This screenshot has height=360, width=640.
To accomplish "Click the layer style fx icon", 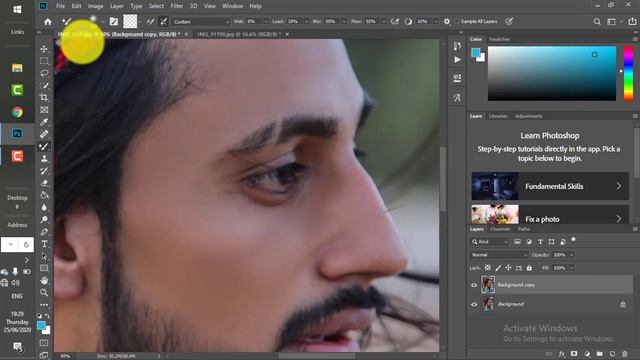I will point(562,354).
